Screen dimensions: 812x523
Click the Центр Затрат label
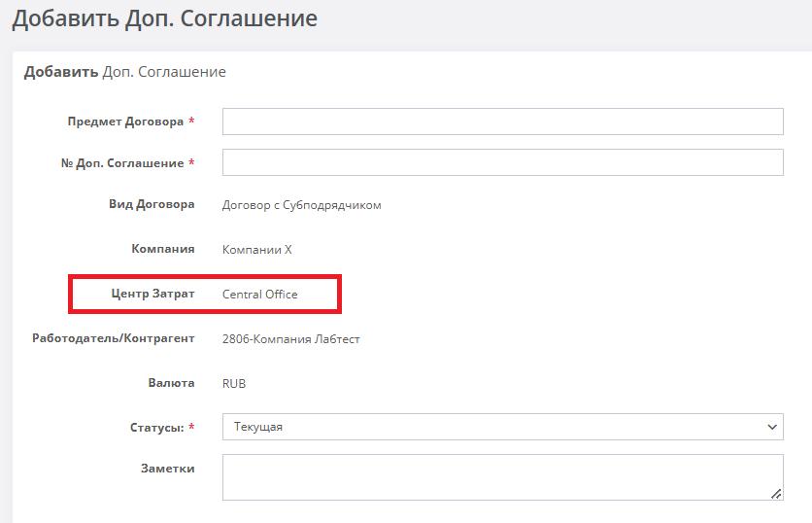pos(152,294)
